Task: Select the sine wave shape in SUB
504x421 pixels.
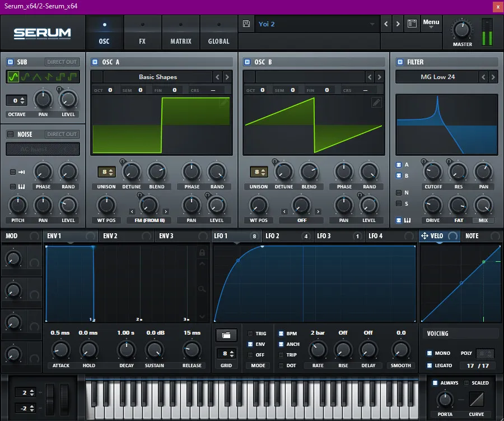Action: point(13,77)
